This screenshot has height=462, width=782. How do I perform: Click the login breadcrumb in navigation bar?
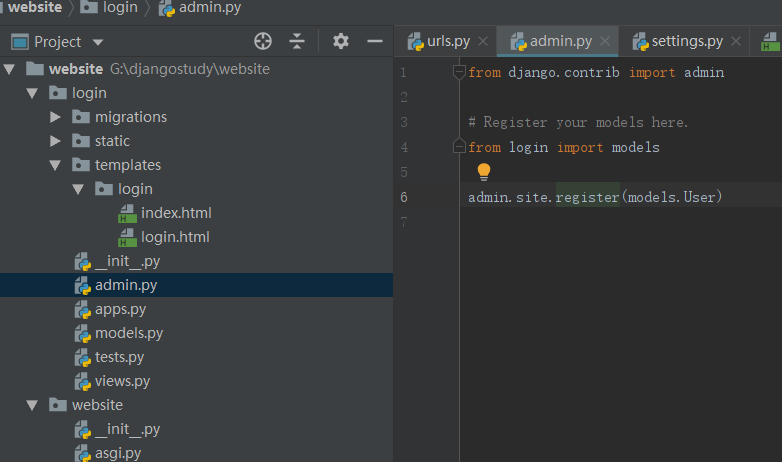(120, 8)
